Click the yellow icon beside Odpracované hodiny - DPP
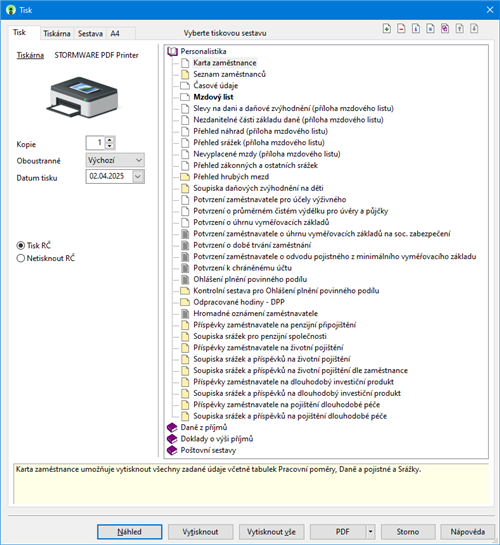500x545 pixels. tap(185, 302)
